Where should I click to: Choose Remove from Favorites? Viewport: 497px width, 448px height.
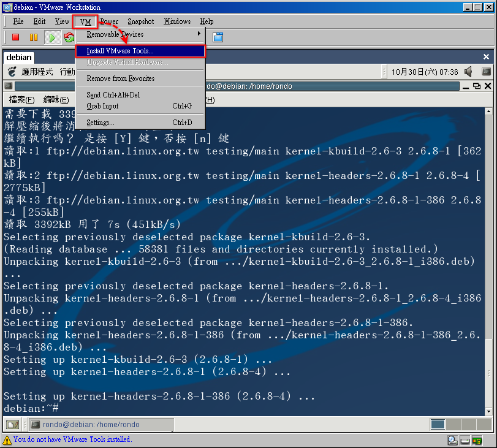pyautogui.click(x=121, y=78)
